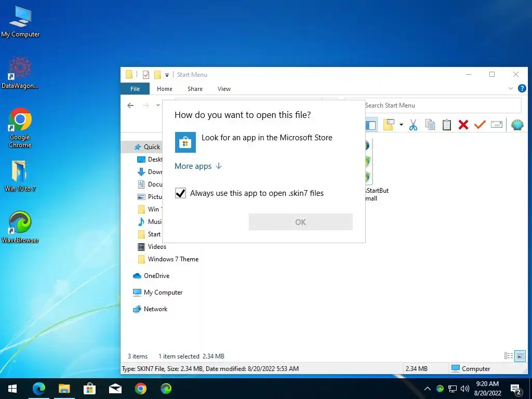The height and width of the screenshot is (399, 532).
Task: Open the recent locations dropdown arrow
Action: pyautogui.click(x=158, y=105)
